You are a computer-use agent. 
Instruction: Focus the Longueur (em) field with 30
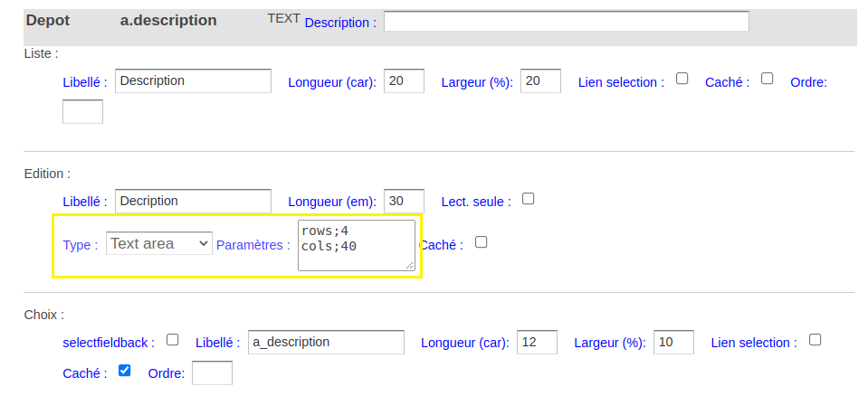(404, 201)
